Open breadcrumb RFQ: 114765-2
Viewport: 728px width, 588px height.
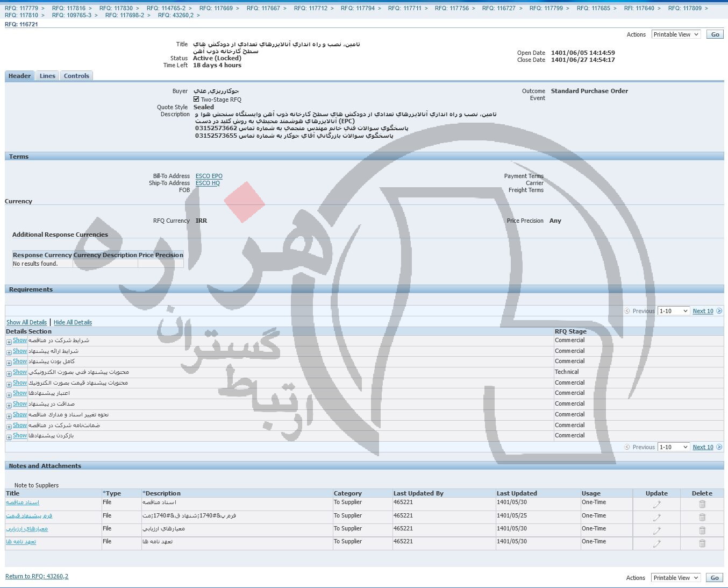coord(166,8)
